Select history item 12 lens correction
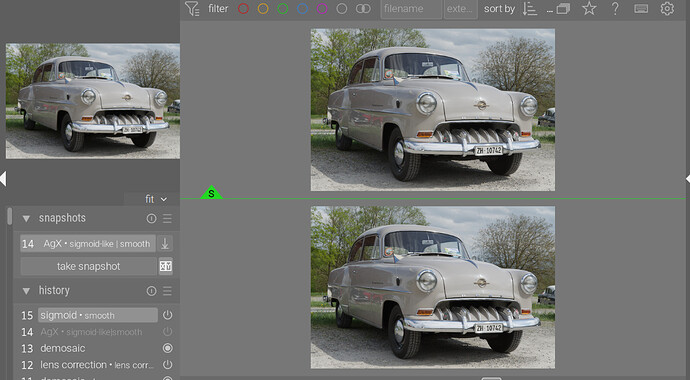 pyautogui.click(x=97, y=365)
